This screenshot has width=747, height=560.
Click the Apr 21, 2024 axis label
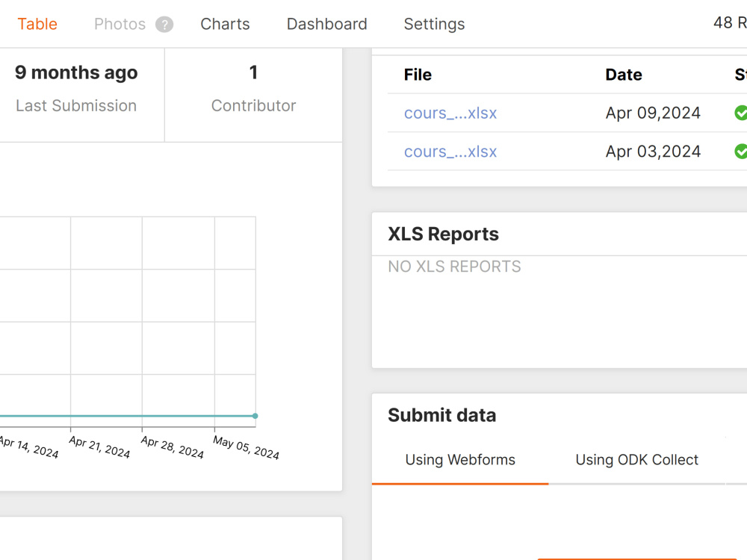tap(99, 447)
